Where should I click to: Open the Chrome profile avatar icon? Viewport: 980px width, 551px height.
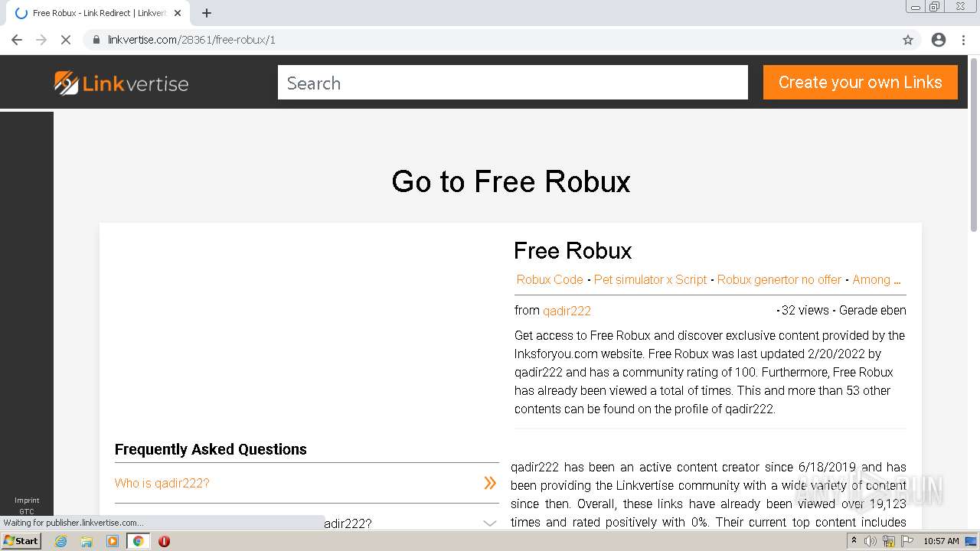[x=939, y=40]
